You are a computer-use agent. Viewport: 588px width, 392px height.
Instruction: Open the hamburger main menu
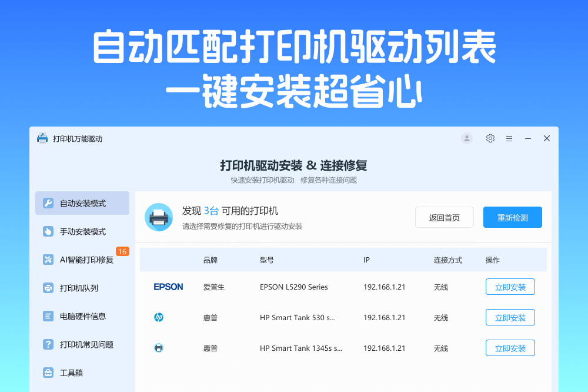[x=509, y=138]
